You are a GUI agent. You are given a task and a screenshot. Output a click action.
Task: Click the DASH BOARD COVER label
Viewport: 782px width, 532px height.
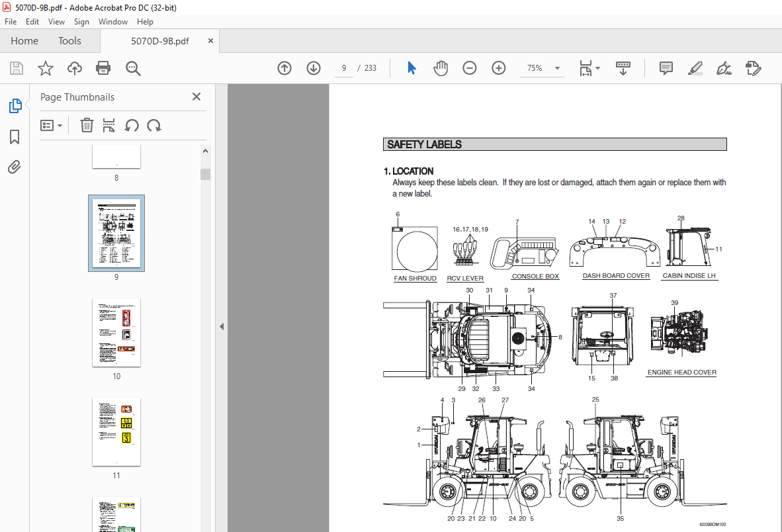(616, 276)
